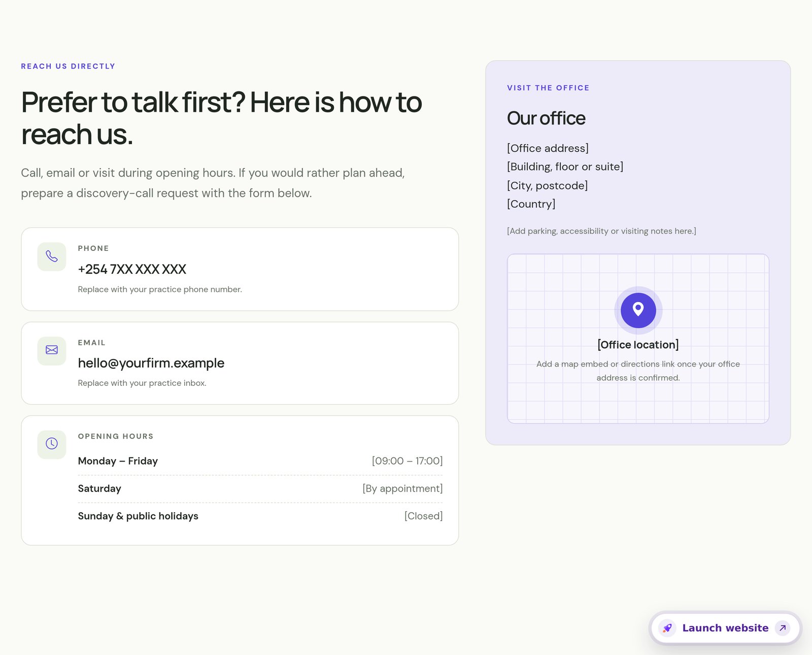The width and height of the screenshot is (812, 655).
Task: Click the [09:00 – 17:00] hours value
Action: (x=407, y=461)
